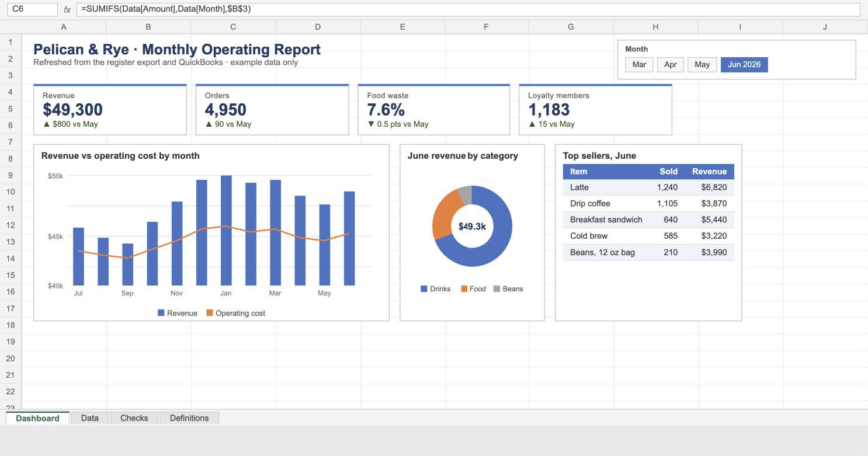The width and height of the screenshot is (868, 456).
Task: Select column E header
Action: coord(402,27)
